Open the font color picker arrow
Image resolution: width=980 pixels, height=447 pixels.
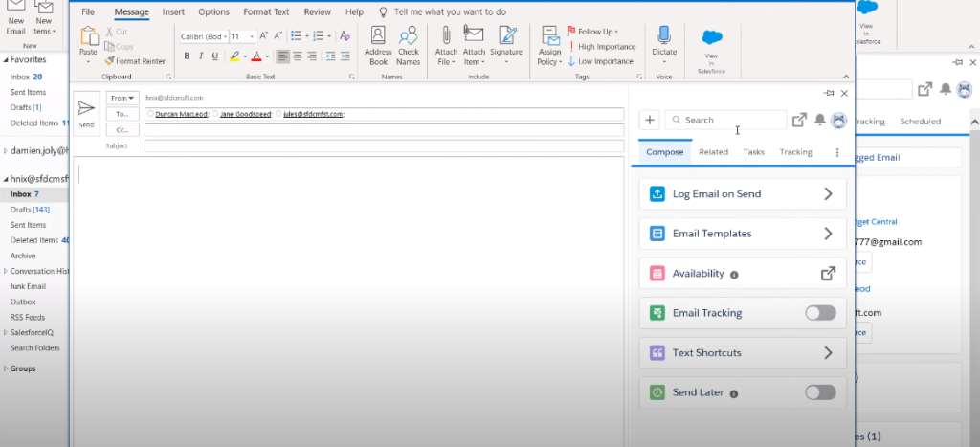[267, 56]
